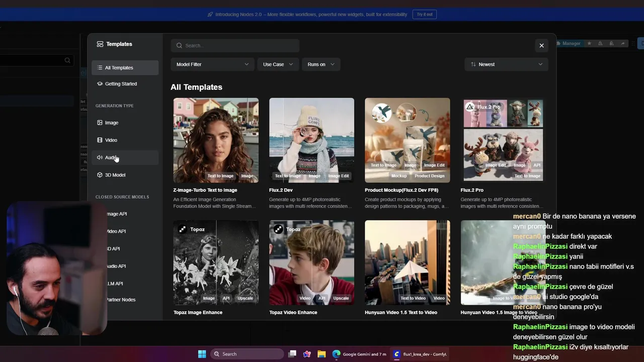Image resolution: width=644 pixels, height=362 pixels.
Task: Click the Mockup tag on Product Mockup card
Action: point(399,176)
